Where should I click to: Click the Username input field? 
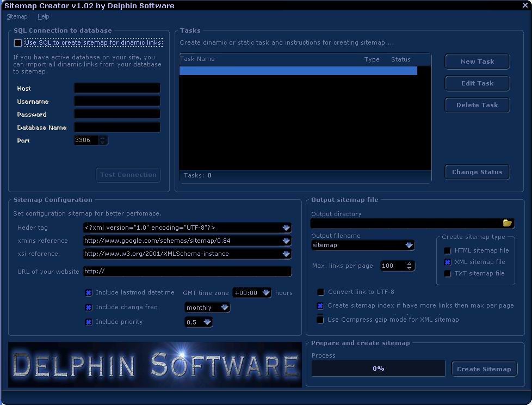[x=117, y=101]
